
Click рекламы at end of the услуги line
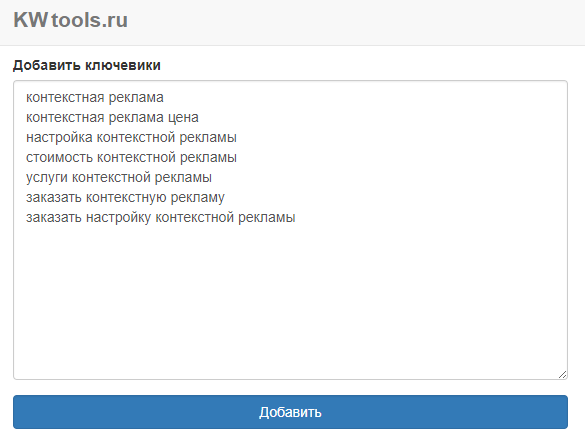click(x=183, y=178)
